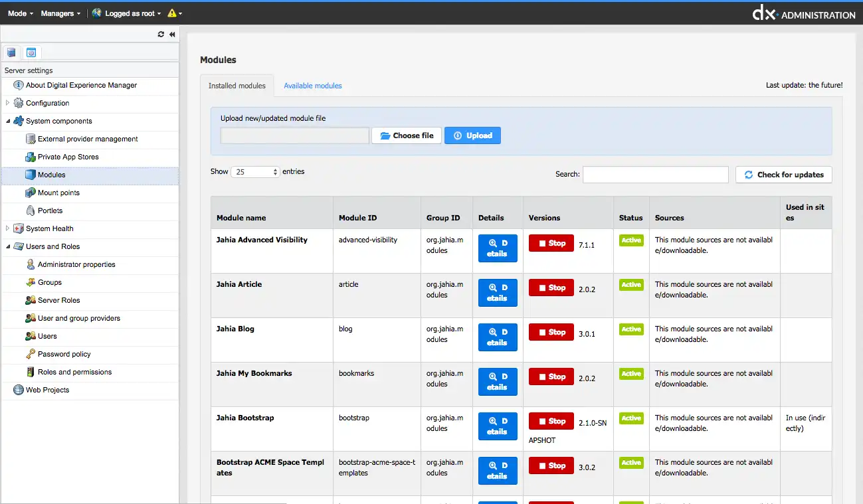863x504 pixels.
Task: Select the second sidebar tab icon
Action: [31, 52]
